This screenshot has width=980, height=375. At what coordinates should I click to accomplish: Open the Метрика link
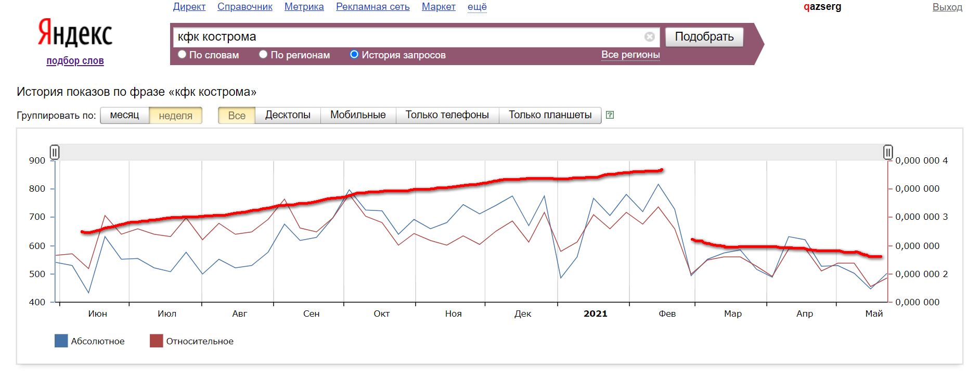(304, 7)
